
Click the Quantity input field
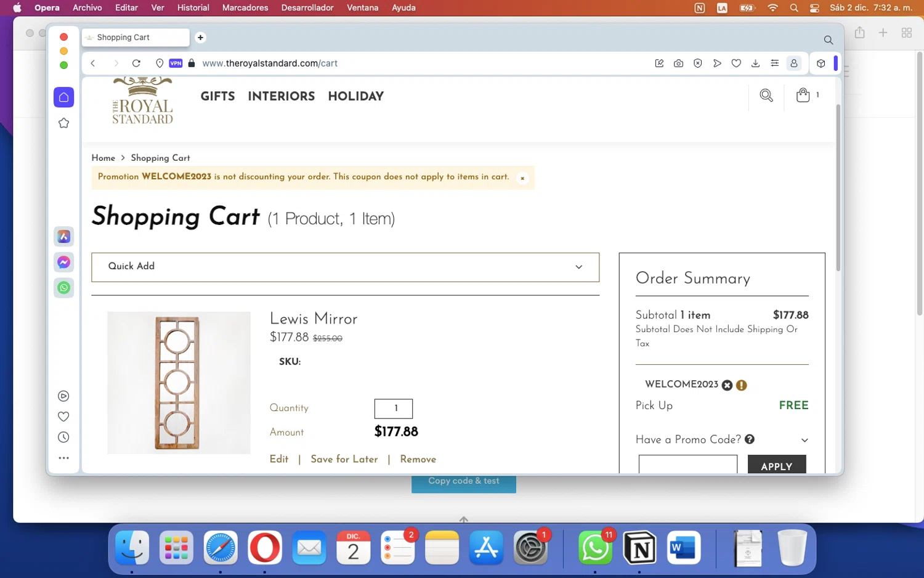[394, 409]
